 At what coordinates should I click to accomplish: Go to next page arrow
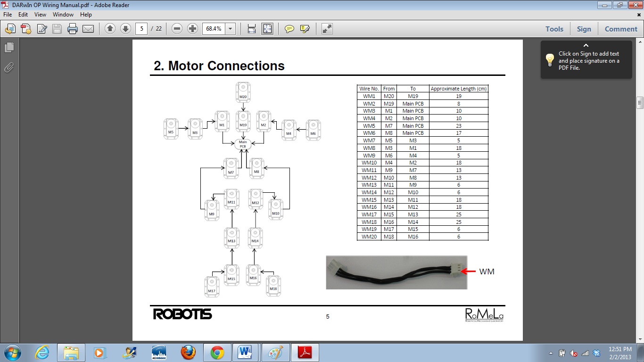click(125, 29)
